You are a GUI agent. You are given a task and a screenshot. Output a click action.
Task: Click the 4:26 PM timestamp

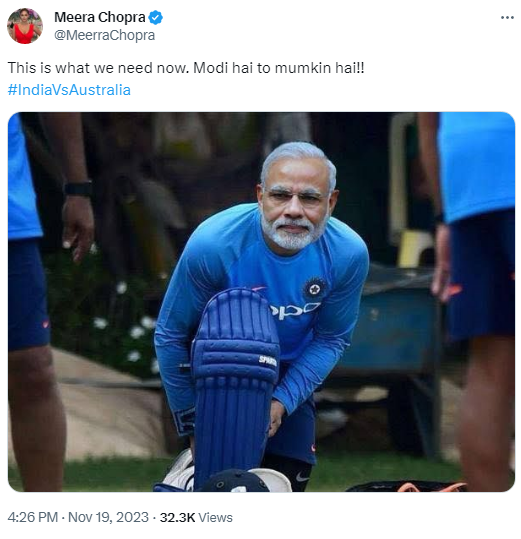33,517
